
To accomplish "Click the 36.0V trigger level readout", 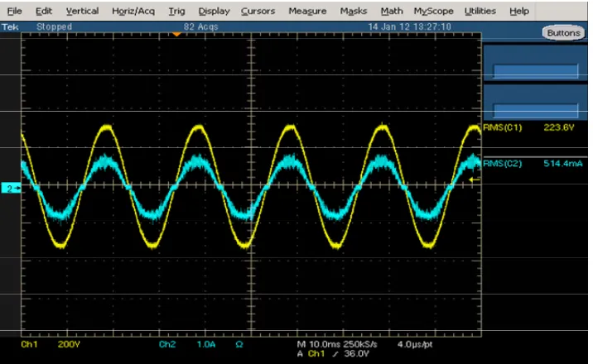I will pos(356,354).
